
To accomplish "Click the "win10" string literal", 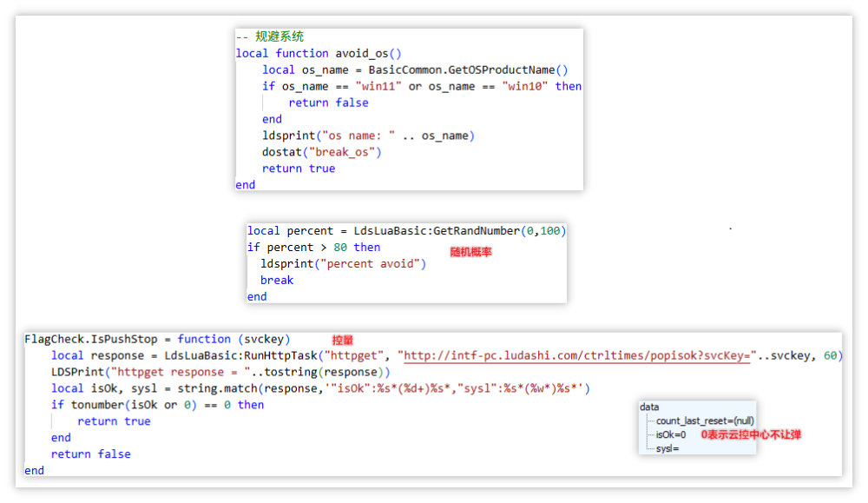I will tap(524, 86).
